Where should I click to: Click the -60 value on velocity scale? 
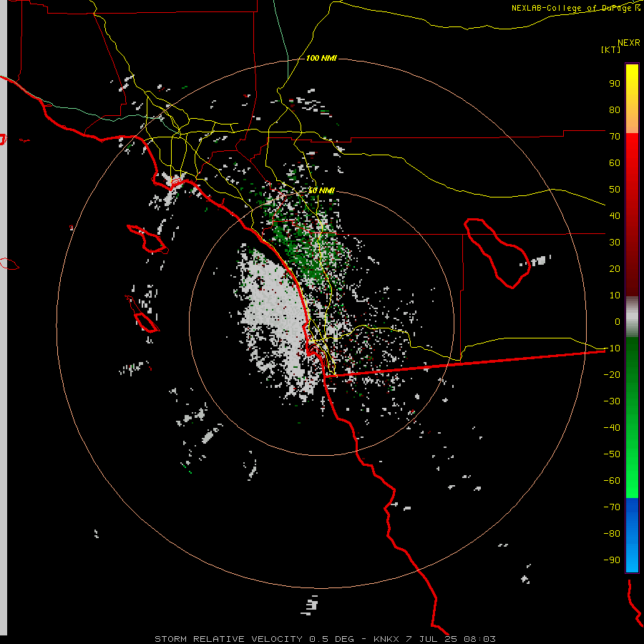point(612,481)
